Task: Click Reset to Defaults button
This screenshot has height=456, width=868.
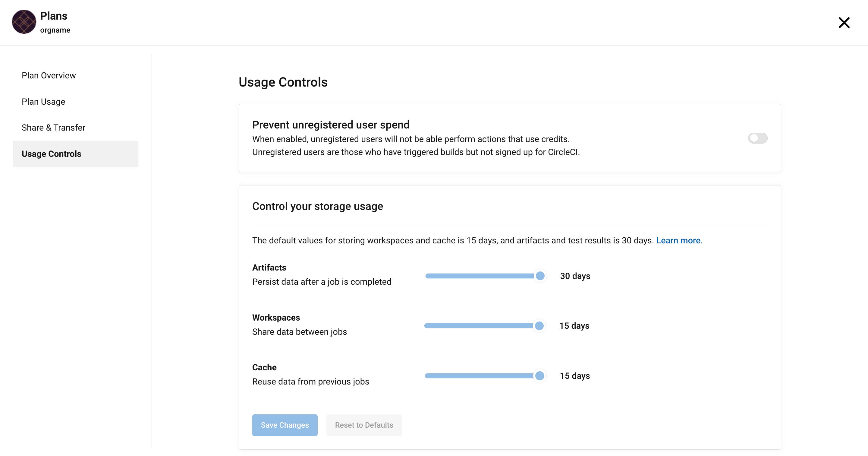Action: click(364, 425)
